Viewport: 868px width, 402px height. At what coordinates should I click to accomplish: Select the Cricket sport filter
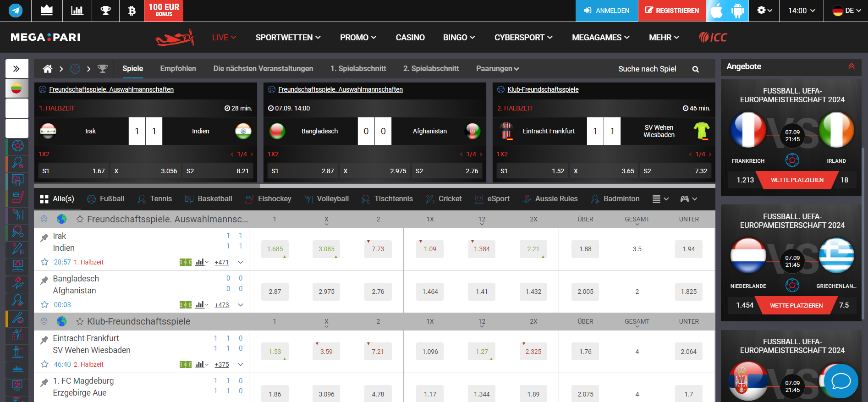pyautogui.click(x=444, y=199)
